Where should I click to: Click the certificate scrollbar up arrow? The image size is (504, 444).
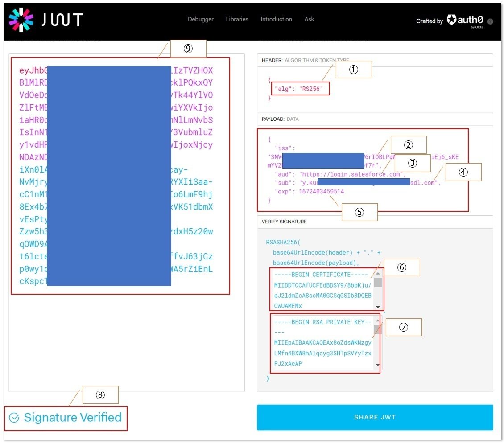pyautogui.click(x=378, y=273)
